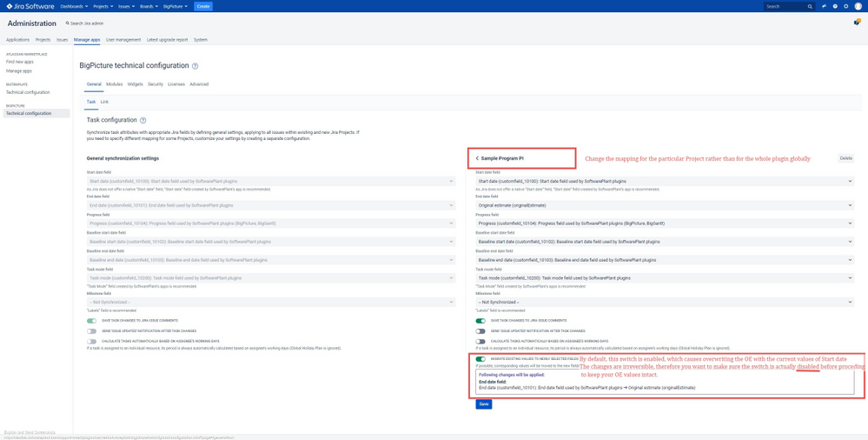The height and width of the screenshot is (440, 868).
Task: Switch to the Security tab
Action: point(155,84)
